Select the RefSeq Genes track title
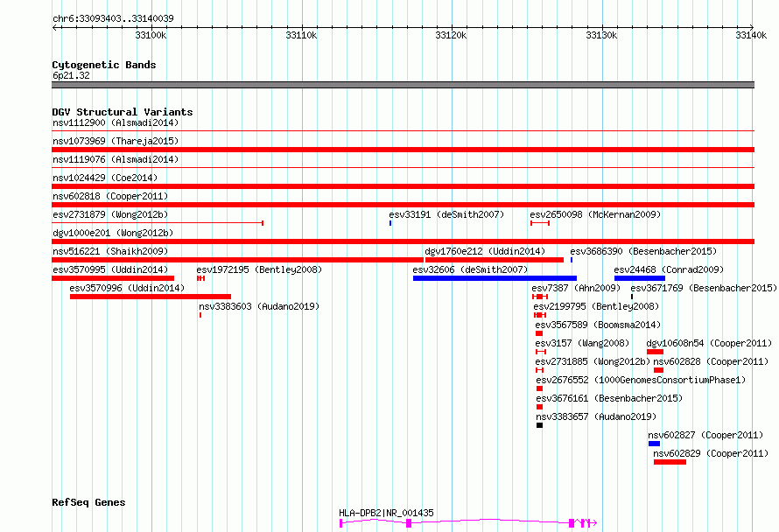Viewport: 779px width, 532px height. [88, 502]
